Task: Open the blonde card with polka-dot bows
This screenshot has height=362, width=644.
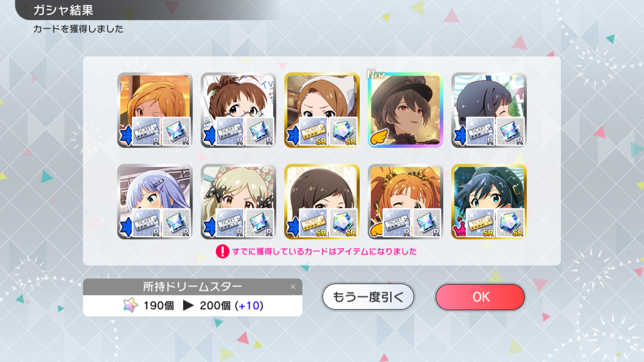Action: point(238,201)
